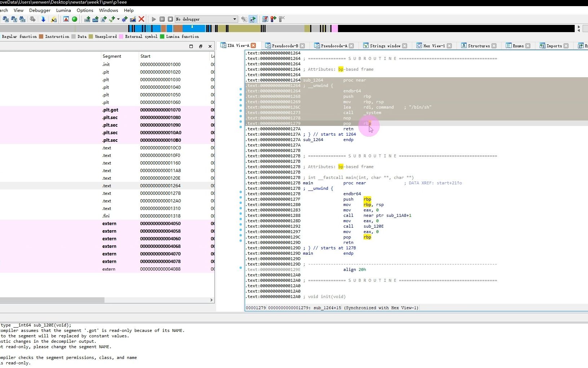Expand the string literal type arrow in toolbar
Viewport: 588px width, 368px height.
[118, 19]
